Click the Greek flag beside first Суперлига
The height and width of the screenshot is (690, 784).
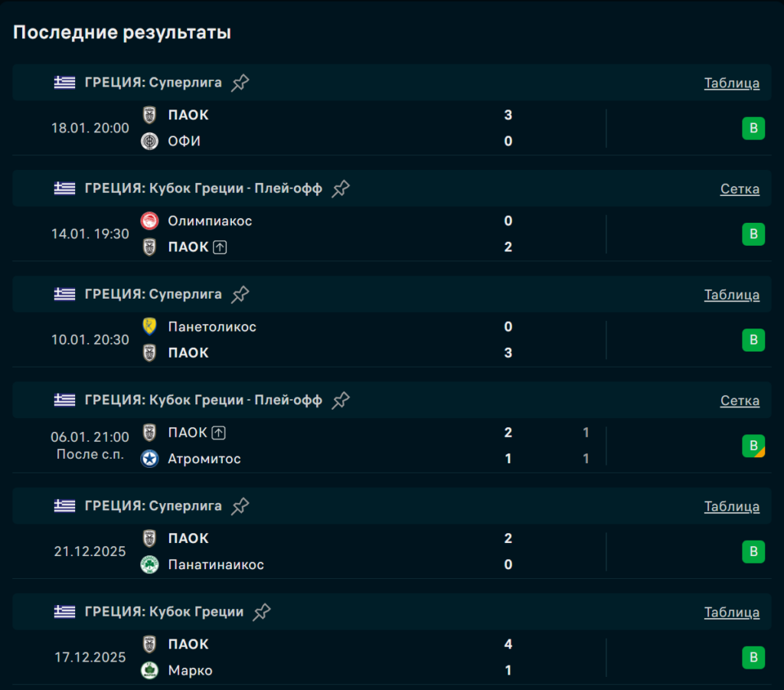pyautogui.click(x=65, y=83)
